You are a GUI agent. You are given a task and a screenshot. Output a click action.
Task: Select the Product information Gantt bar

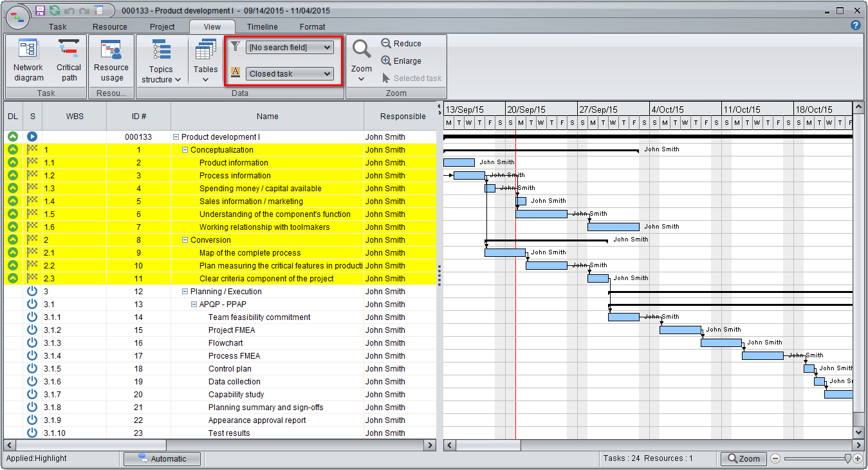pos(459,162)
